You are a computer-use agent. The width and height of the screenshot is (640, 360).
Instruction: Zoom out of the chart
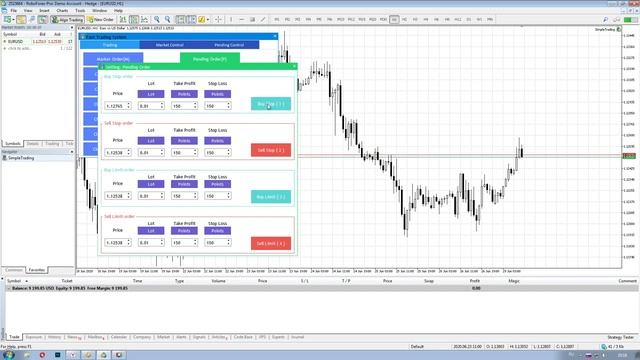click(167, 19)
